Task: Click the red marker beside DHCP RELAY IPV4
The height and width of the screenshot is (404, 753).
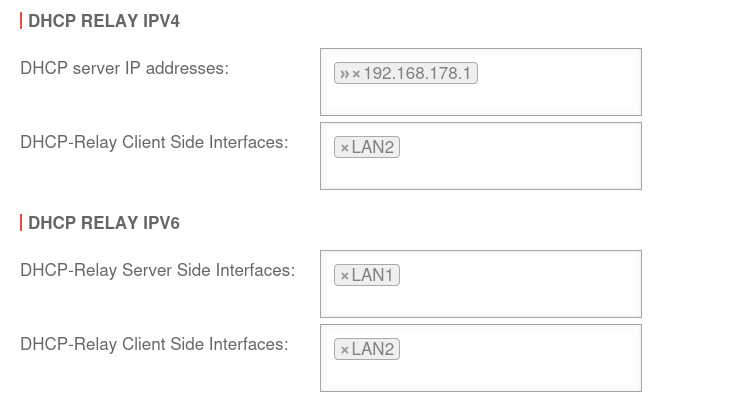Action: coord(21,21)
